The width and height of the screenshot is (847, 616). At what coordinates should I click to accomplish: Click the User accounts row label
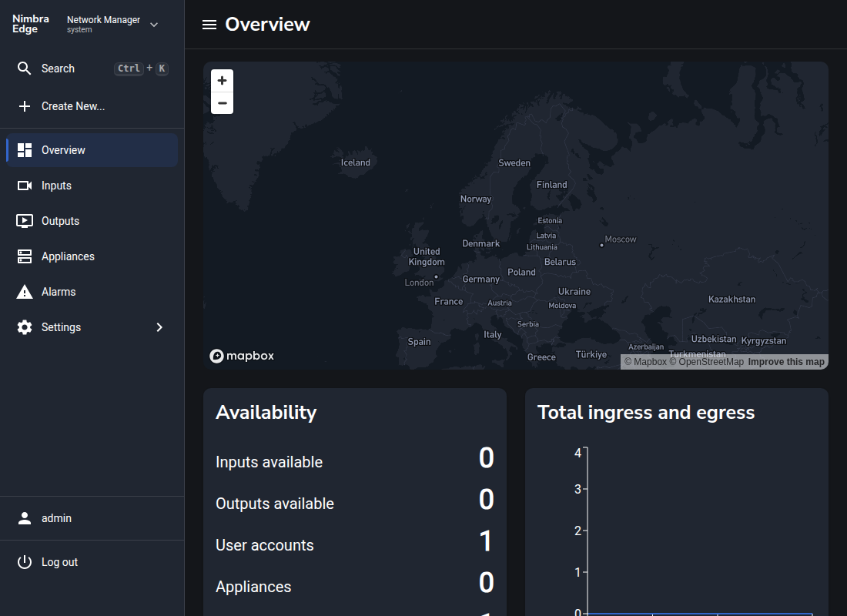[265, 545]
